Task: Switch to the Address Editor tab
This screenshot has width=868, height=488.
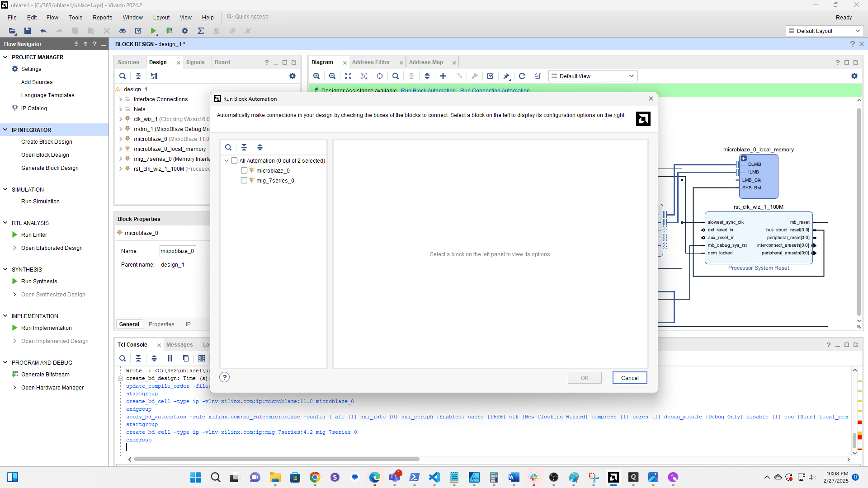Action: pyautogui.click(x=371, y=62)
